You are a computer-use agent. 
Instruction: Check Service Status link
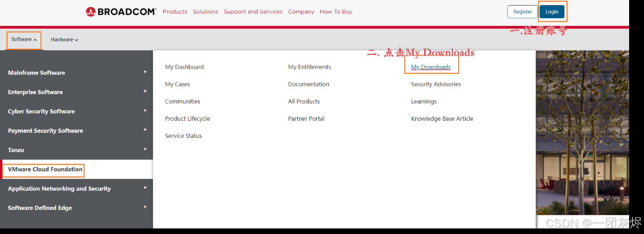click(x=184, y=136)
